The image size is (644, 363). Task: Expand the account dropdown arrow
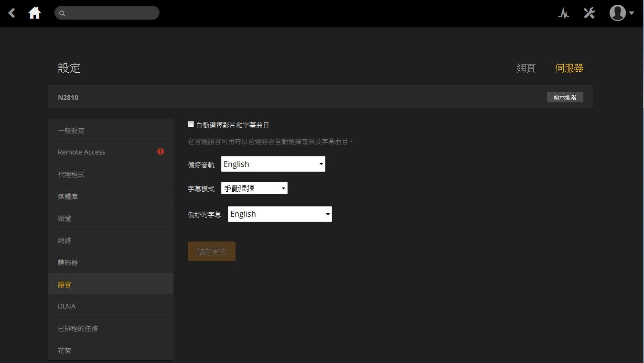[632, 13]
